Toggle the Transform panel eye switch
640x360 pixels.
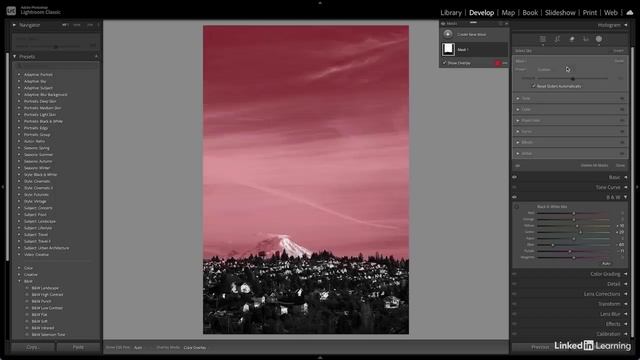click(x=514, y=304)
